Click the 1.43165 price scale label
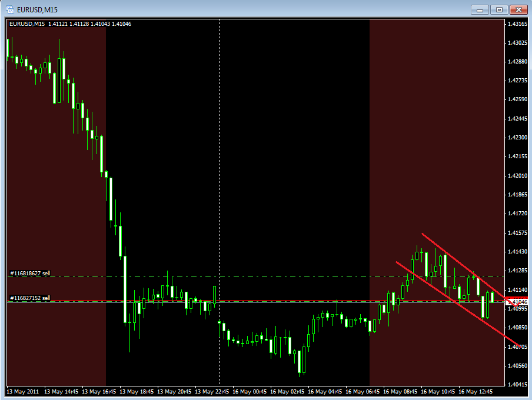 point(518,24)
